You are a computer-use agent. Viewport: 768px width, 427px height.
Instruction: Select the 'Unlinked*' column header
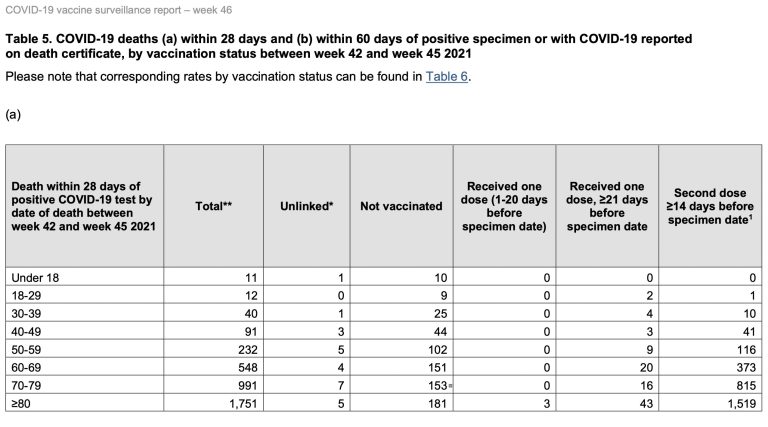(x=306, y=205)
